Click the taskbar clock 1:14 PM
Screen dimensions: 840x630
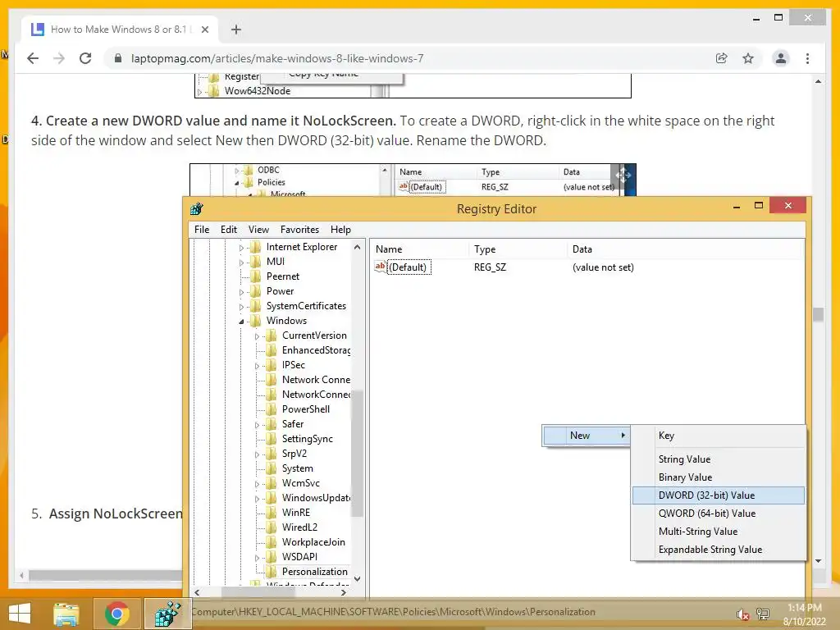[804, 608]
